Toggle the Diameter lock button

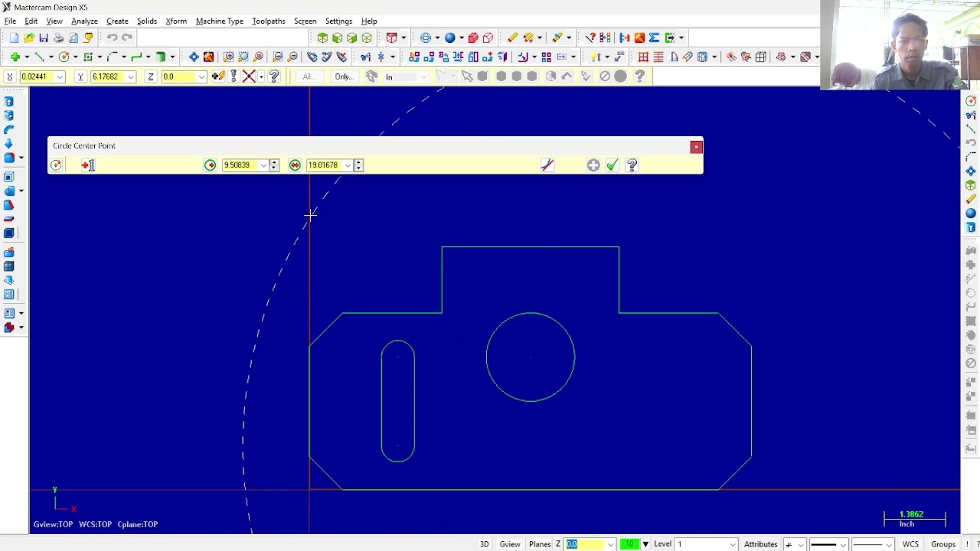coord(296,165)
